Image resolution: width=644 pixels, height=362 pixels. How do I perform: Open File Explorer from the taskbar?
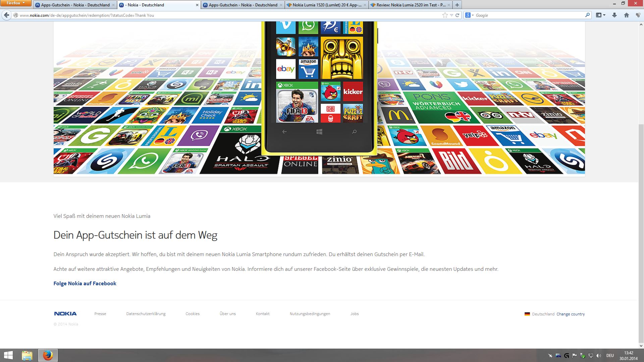pos(27,355)
